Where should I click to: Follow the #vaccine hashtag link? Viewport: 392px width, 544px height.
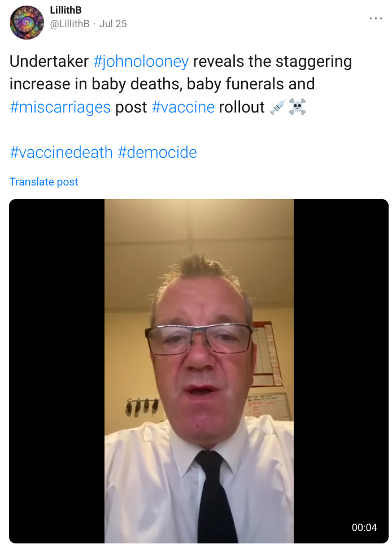(183, 107)
